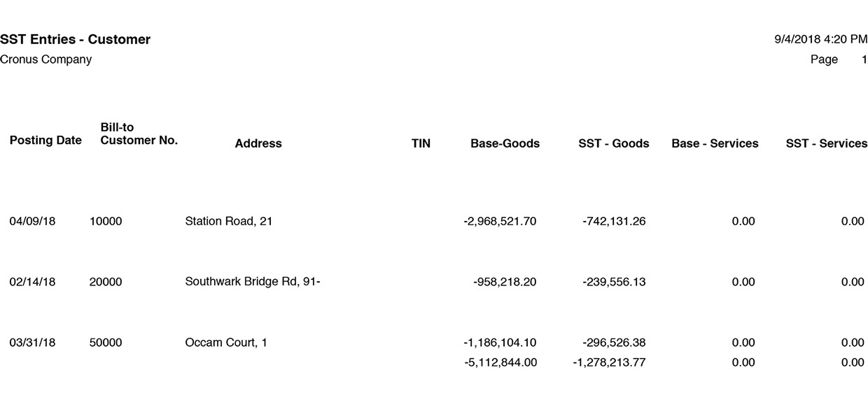Viewport: 868px width, 398px height.
Task: Click the Bill-to Customer No. column header
Action: click(x=139, y=134)
